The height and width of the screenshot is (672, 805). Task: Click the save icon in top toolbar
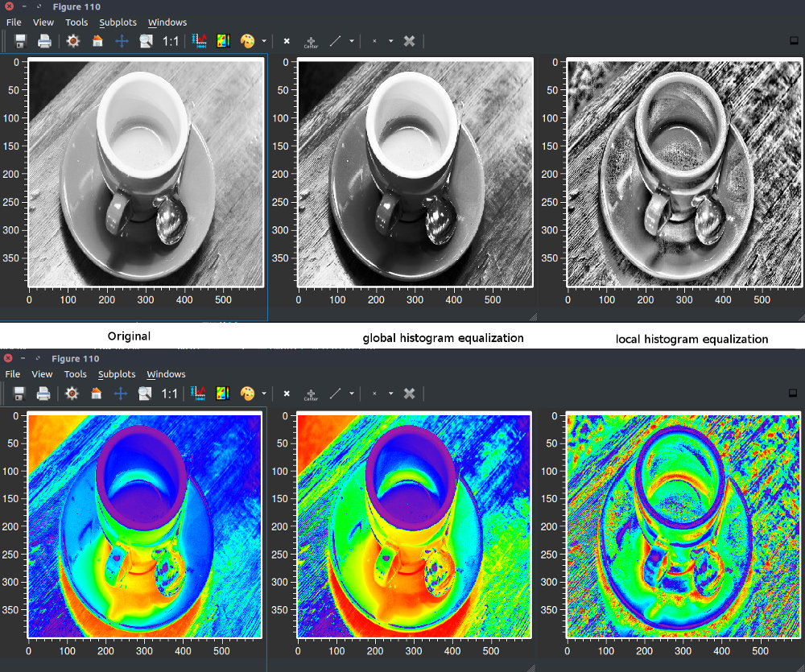20,41
